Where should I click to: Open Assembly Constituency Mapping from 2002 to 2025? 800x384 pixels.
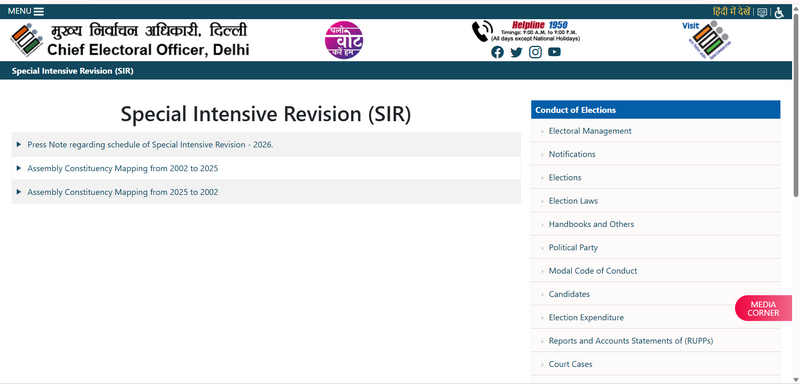[x=122, y=168]
